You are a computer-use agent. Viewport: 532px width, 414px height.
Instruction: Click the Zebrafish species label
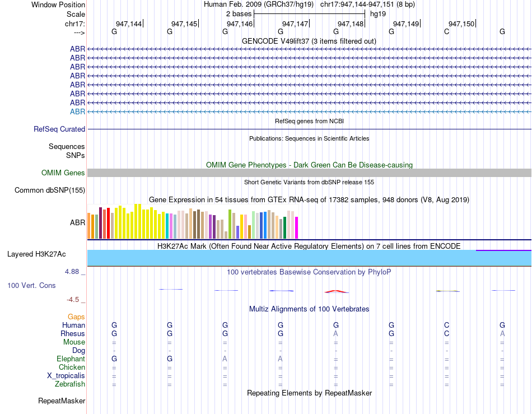tap(70, 384)
